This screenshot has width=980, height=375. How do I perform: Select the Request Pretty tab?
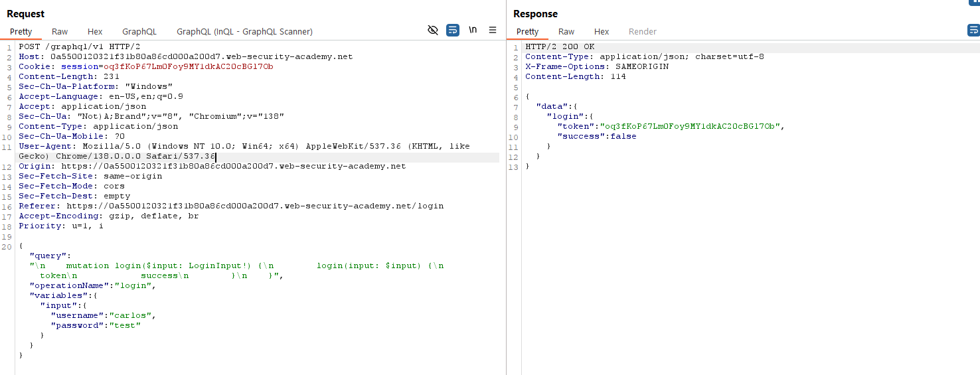click(21, 31)
